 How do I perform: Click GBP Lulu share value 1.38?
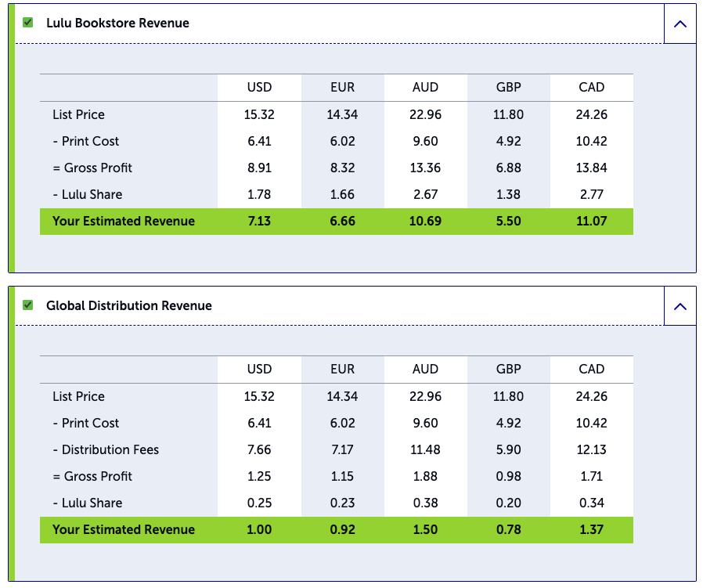508,194
